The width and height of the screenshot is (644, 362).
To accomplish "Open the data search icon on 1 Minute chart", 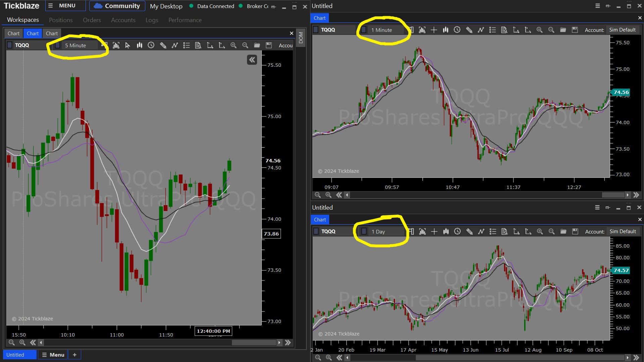I will pyautogui.click(x=504, y=30).
